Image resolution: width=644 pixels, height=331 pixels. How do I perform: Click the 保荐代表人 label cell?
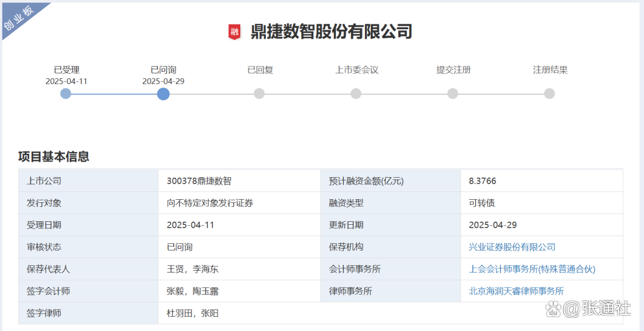88,270
